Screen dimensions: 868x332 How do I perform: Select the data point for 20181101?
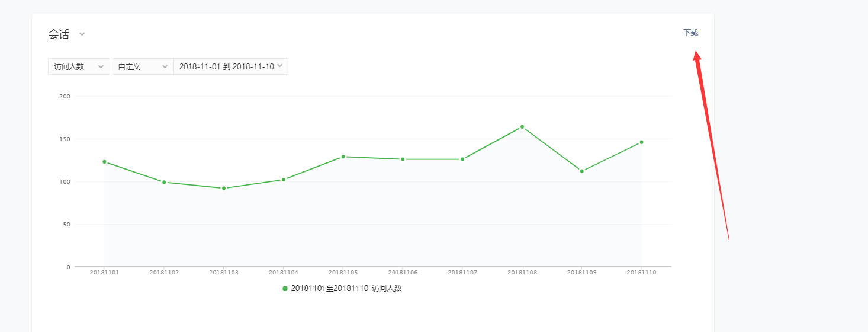pos(104,162)
